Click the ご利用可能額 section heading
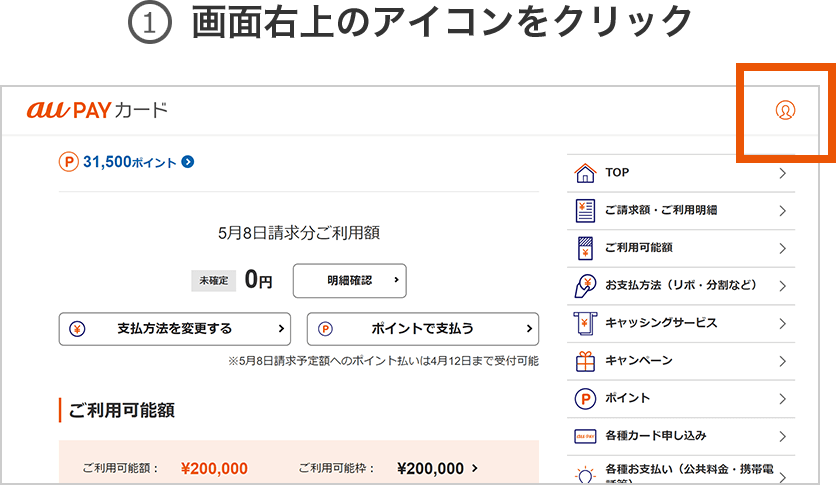The height and width of the screenshot is (485, 836). (x=122, y=410)
